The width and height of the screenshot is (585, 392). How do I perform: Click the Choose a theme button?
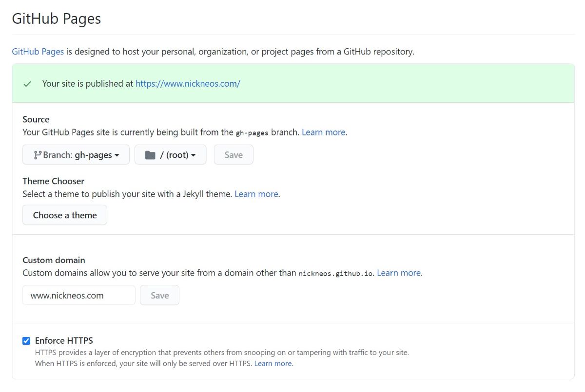(x=65, y=215)
